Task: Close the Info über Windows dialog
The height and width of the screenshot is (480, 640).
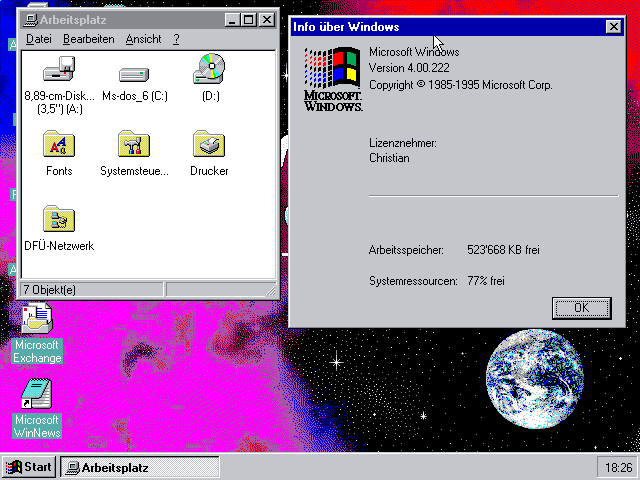Action: [613, 27]
